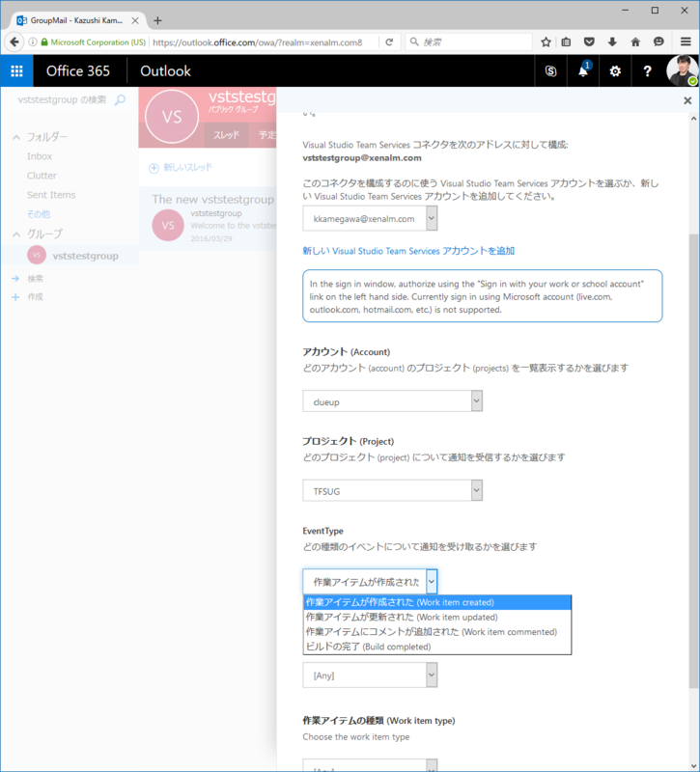Select Work item commented option
Image resolution: width=700 pixels, height=772 pixels.
[x=437, y=632]
